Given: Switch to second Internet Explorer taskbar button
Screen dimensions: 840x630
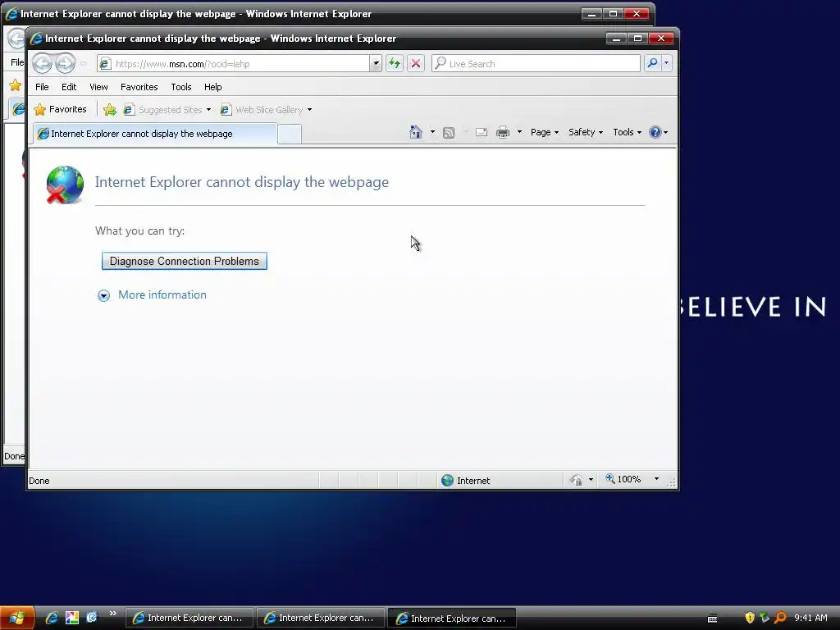Looking at the screenshot, I should [321, 618].
